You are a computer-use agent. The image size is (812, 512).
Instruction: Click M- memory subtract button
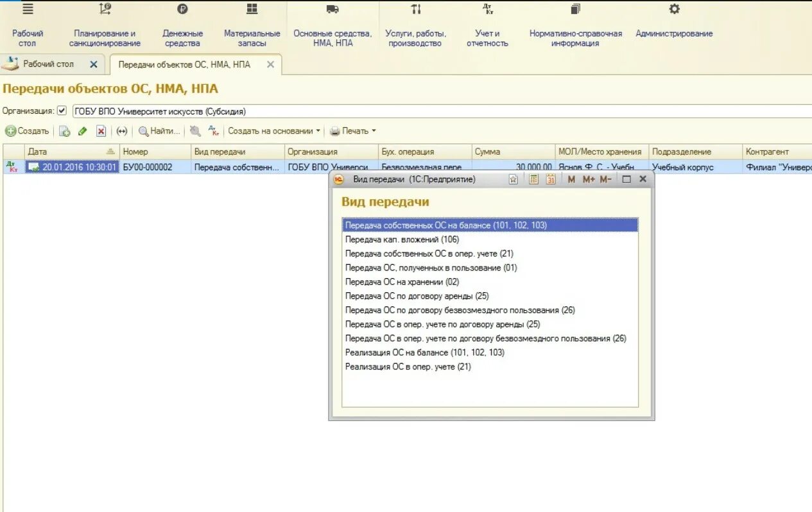605,180
